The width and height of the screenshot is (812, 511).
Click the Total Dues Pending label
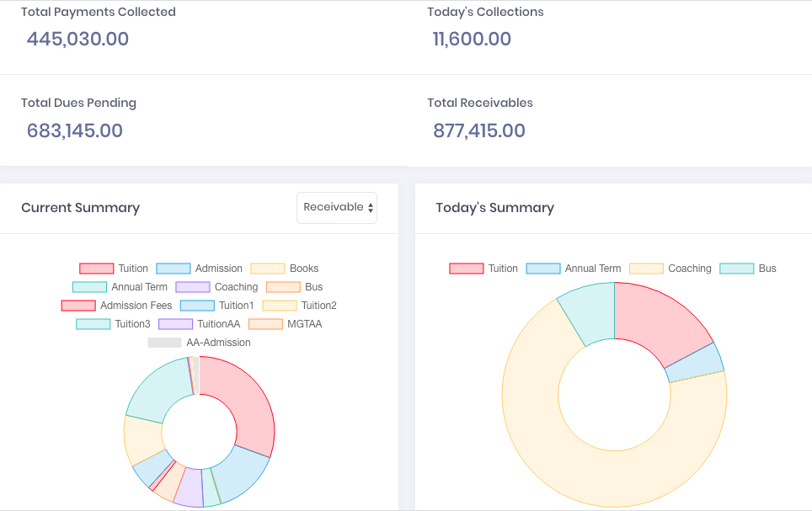point(78,103)
